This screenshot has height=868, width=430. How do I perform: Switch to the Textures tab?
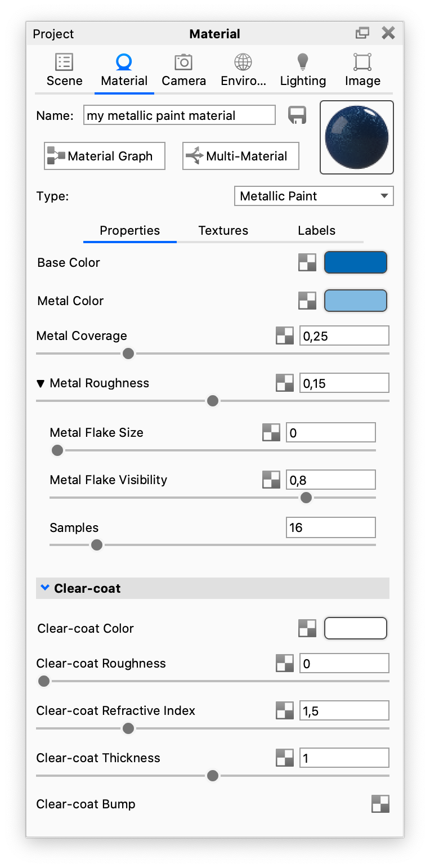pyautogui.click(x=223, y=230)
